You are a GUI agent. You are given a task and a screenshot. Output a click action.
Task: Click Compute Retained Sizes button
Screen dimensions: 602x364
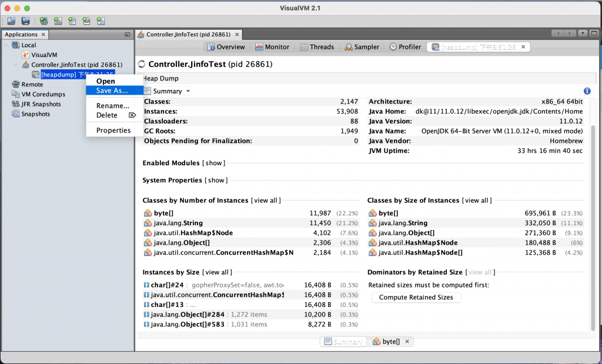click(x=416, y=298)
